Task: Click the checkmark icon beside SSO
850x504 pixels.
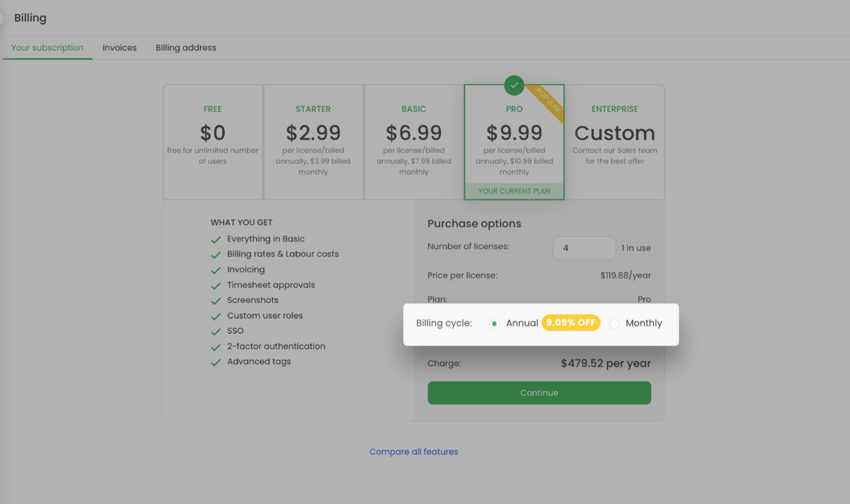Action: point(216,332)
